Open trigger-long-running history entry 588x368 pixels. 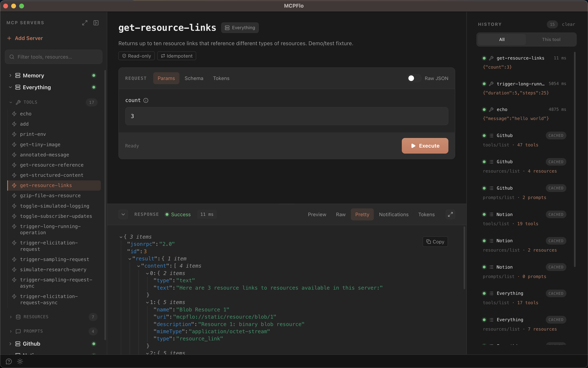(525, 88)
